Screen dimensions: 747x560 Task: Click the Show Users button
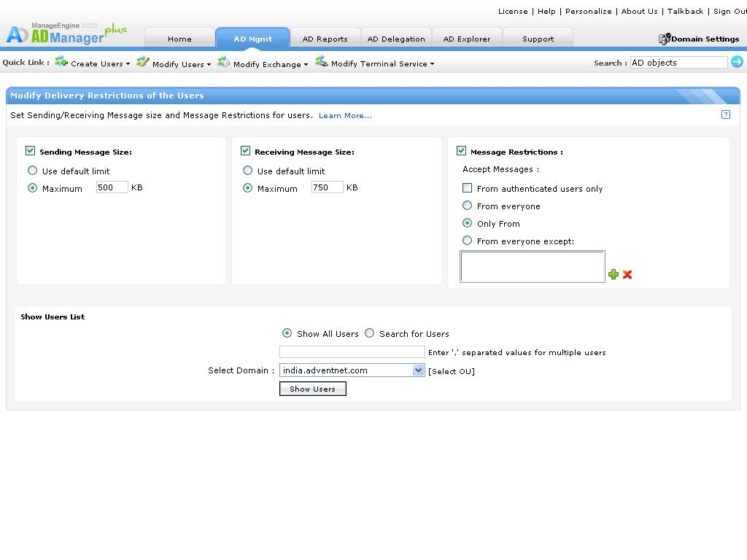pos(312,389)
